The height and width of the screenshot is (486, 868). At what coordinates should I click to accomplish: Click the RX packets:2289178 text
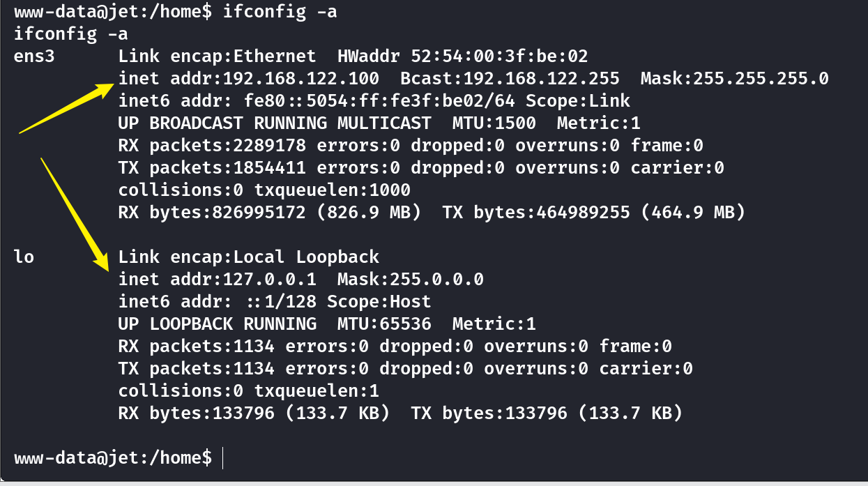[x=212, y=146]
